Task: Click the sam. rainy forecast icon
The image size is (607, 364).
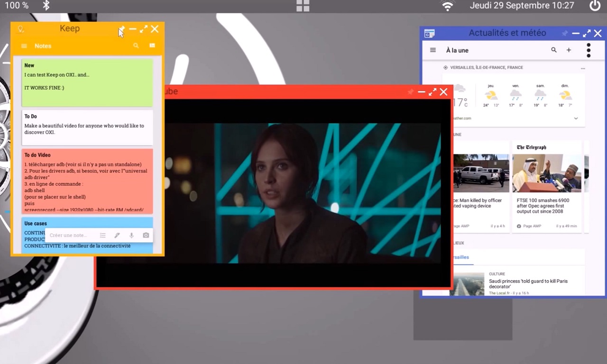Action: point(540,95)
